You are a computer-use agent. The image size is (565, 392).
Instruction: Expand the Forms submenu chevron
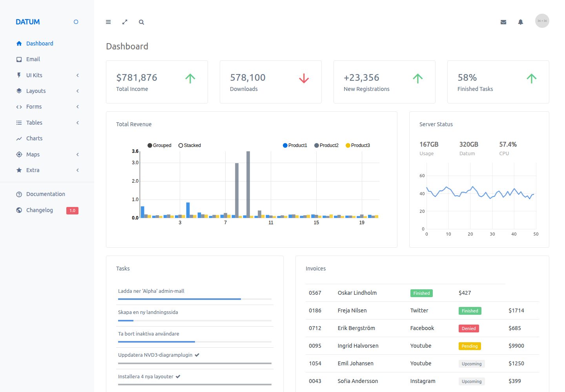point(78,107)
